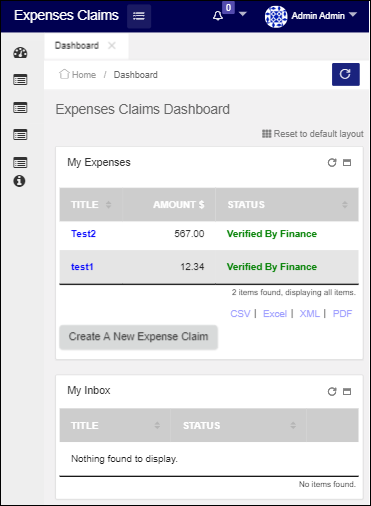Select the Dashboard tab
The height and width of the screenshot is (506, 371).
[77, 45]
